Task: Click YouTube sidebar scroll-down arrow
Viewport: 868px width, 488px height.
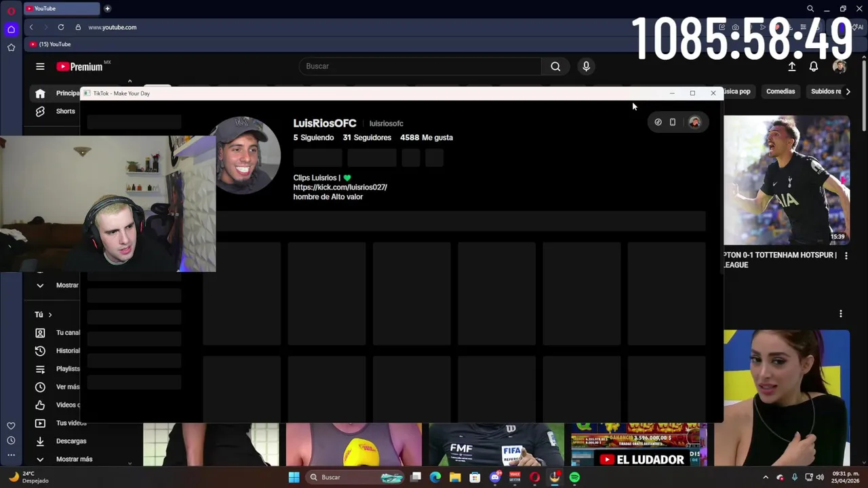Action: tap(130, 464)
